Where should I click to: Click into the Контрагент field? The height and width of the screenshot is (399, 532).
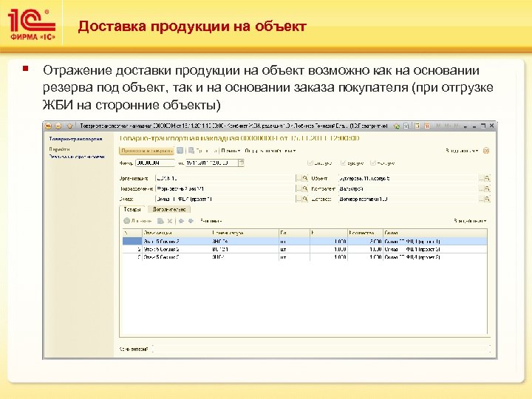(408, 188)
